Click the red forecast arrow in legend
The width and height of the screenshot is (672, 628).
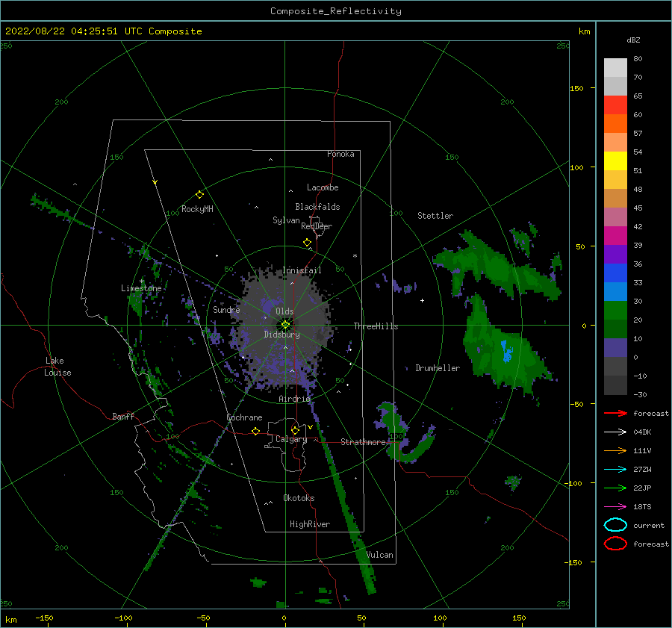click(615, 413)
